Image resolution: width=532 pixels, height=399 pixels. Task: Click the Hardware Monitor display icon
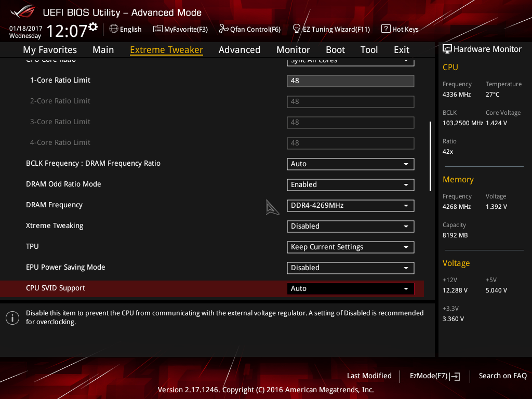(x=447, y=49)
